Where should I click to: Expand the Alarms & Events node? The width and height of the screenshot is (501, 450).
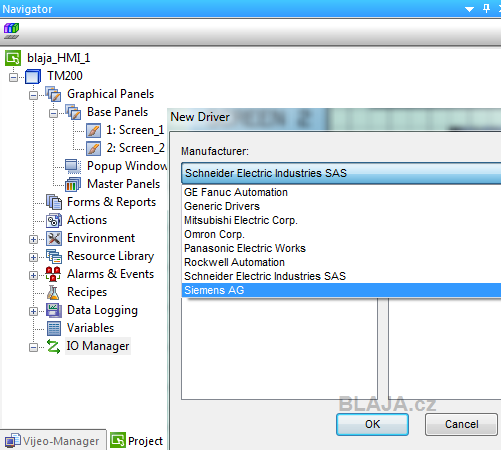(33, 276)
